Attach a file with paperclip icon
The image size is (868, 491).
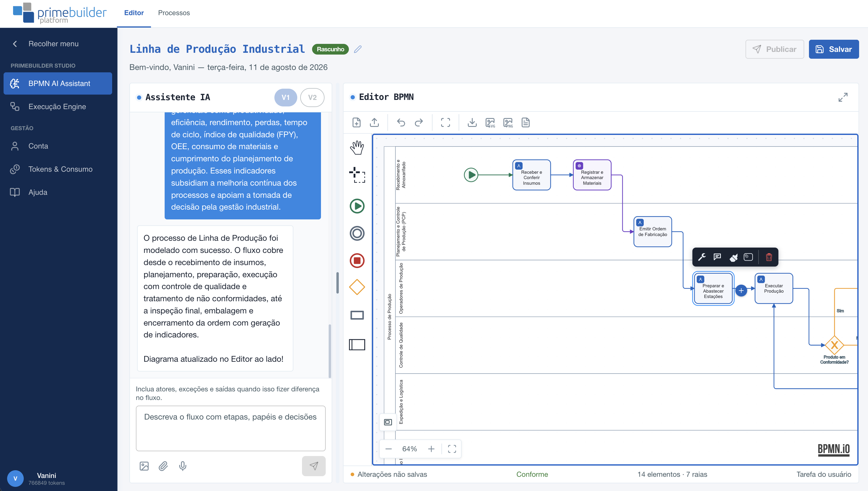coord(163,466)
